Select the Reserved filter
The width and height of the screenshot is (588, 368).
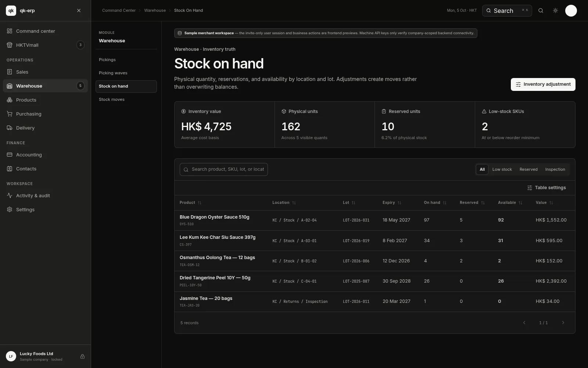[x=528, y=169]
